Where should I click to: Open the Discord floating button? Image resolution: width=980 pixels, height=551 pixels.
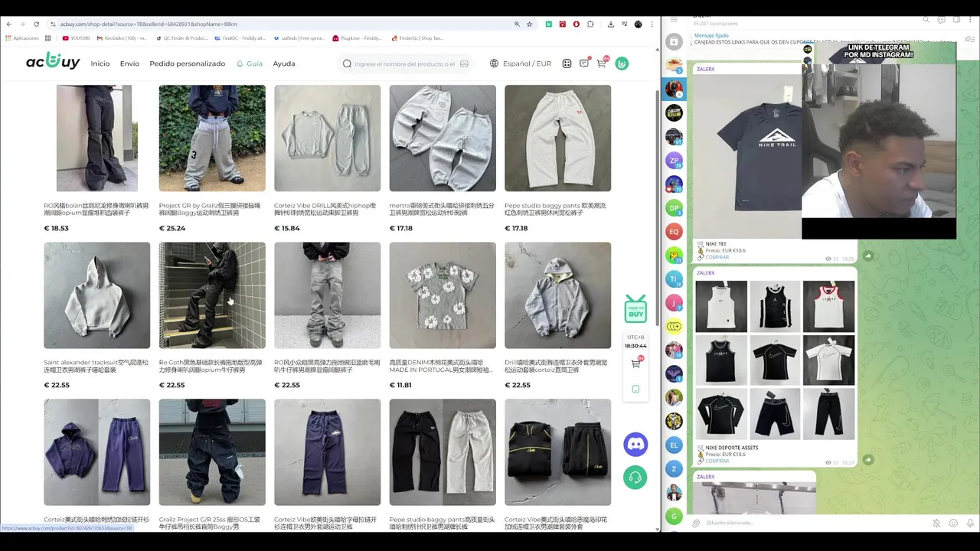[635, 444]
